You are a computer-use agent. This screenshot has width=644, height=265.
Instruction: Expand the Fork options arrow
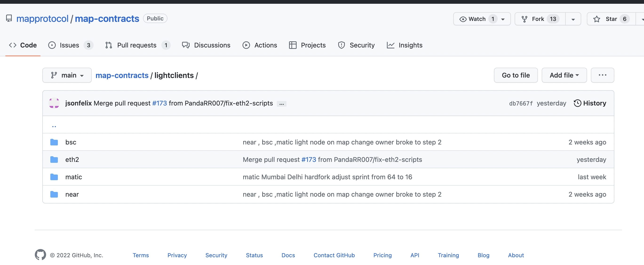coord(573,19)
